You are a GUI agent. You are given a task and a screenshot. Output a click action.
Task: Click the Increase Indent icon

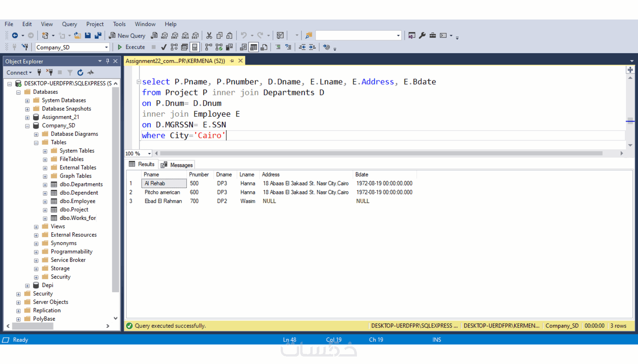(x=312, y=47)
